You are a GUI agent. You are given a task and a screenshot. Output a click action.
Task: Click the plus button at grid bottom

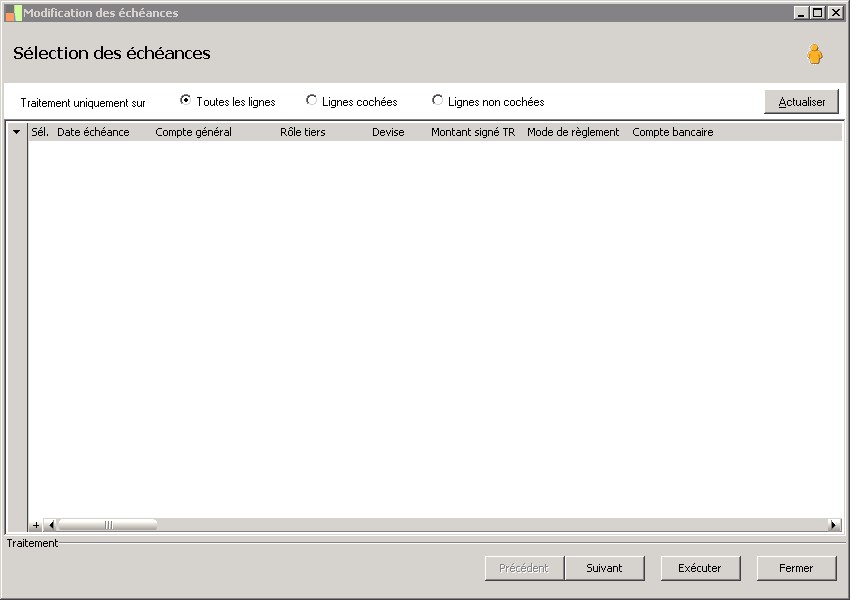coord(36,525)
